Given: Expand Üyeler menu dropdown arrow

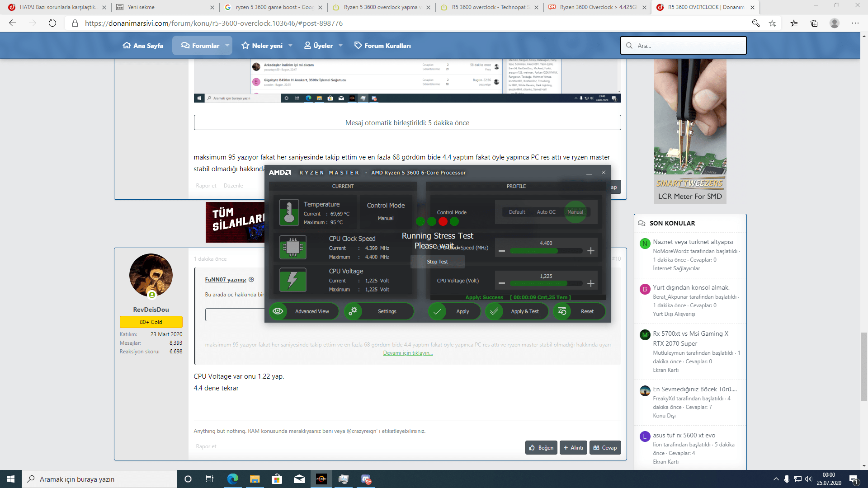Looking at the screenshot, I should tap(340, 46).
